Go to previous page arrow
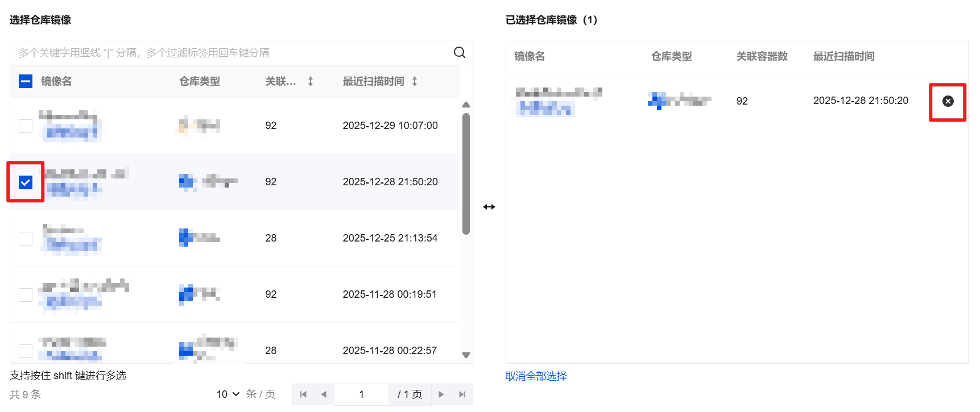 324,394
